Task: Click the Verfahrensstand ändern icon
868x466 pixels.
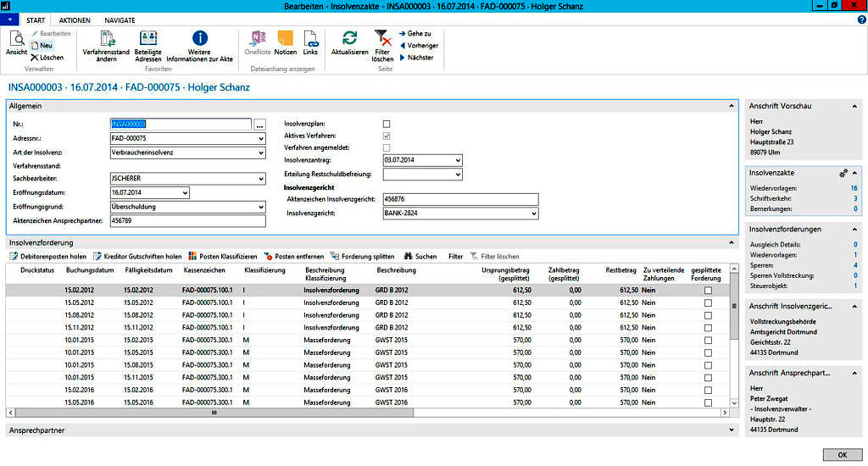Action: [x=106, y=38]
